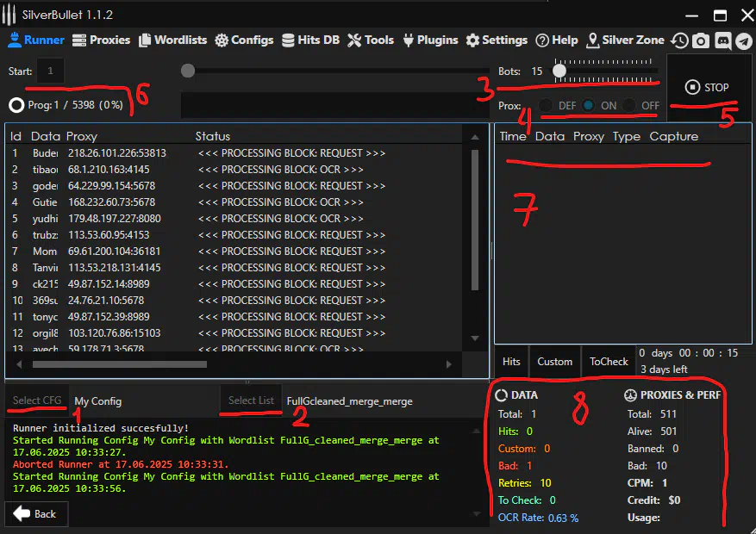Screen dimensions: 756x534
Task: Select bot row with proxy 68.1.210.163:4145
Action: (234, 170)
